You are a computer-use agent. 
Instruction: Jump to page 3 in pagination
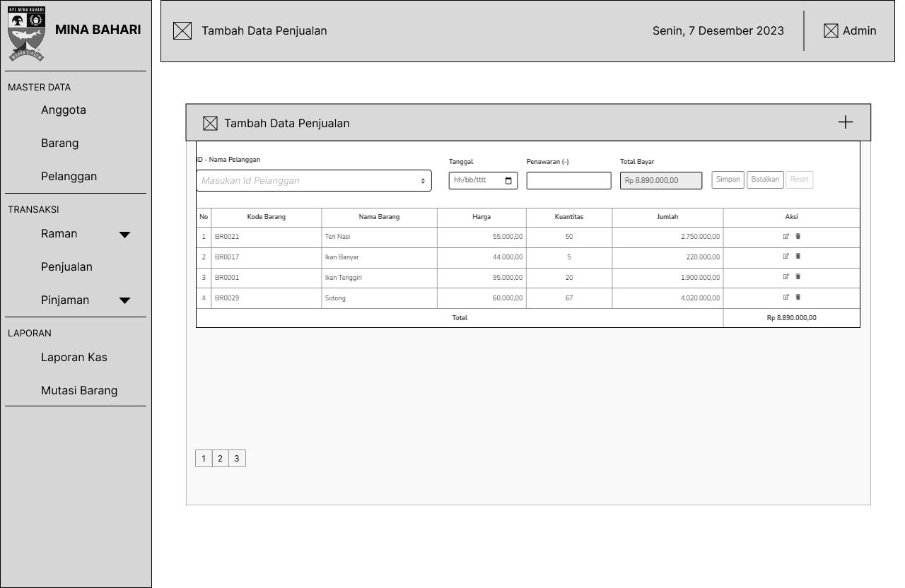tap(237, 459)
